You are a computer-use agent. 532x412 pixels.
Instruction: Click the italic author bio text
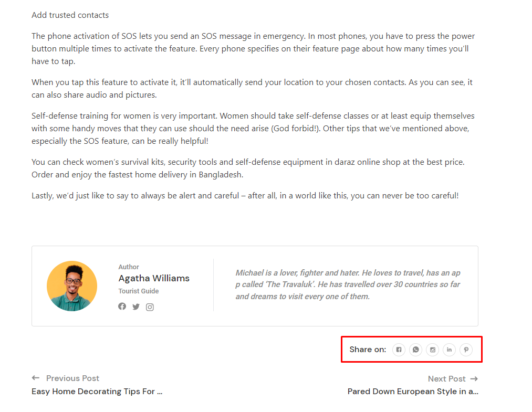tap(348, 284)
